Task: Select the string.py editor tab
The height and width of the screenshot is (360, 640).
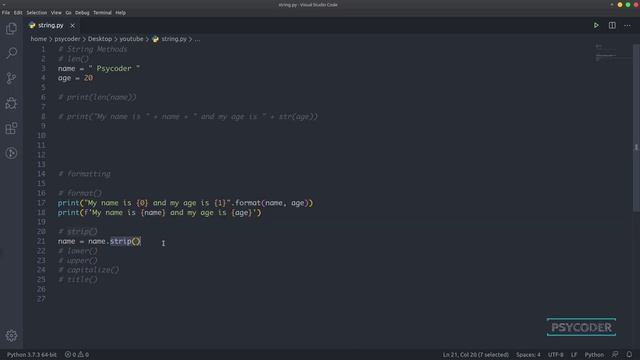Action: (51, 25)
